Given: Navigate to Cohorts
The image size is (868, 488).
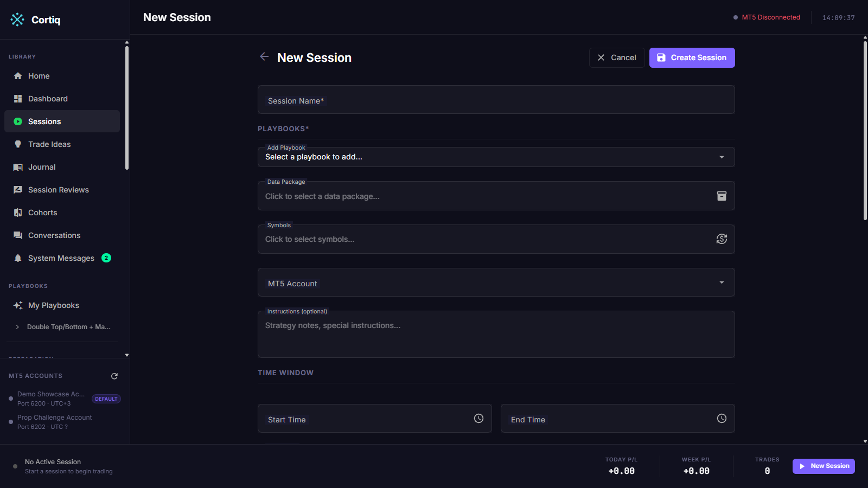Looking at the screenshot, I should 62,213.
